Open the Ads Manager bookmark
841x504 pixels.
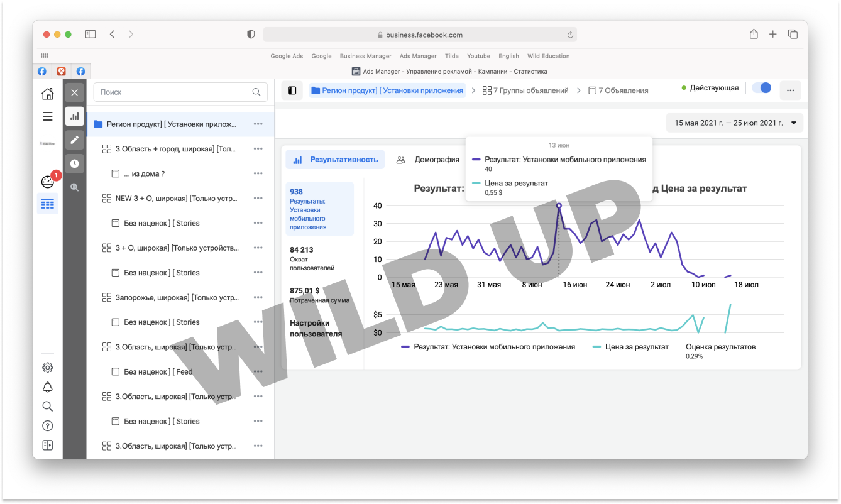(x=418, y=56)
